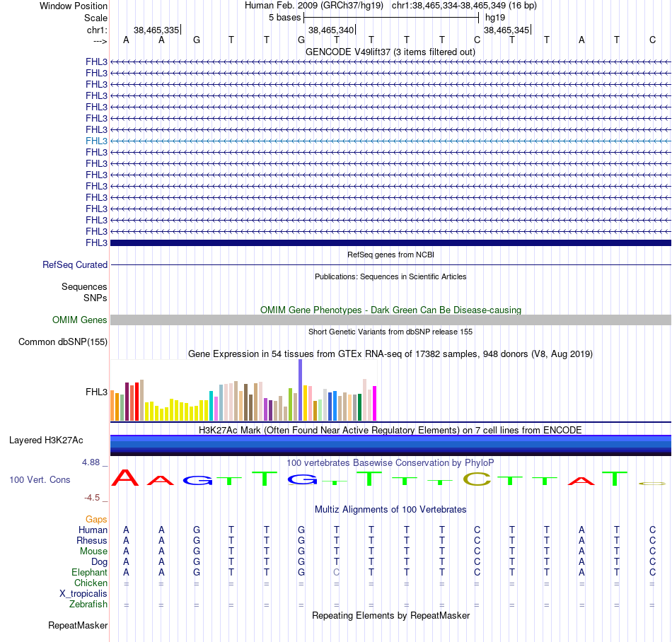Click the light blue FHL3 transcript label
Viewport: 672px width, 642px height.
click(96, 141)
